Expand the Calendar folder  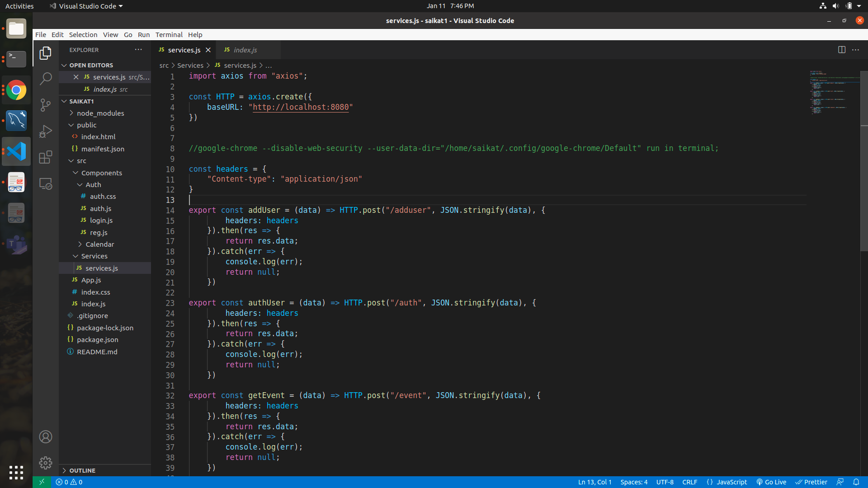pyautogui.click(x=99, y=244)
